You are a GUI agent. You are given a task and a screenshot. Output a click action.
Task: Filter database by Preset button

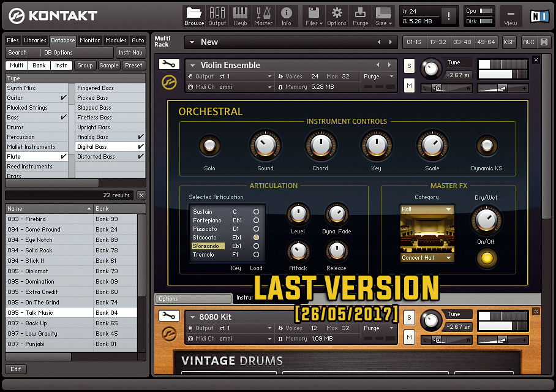tap(133, 66)
